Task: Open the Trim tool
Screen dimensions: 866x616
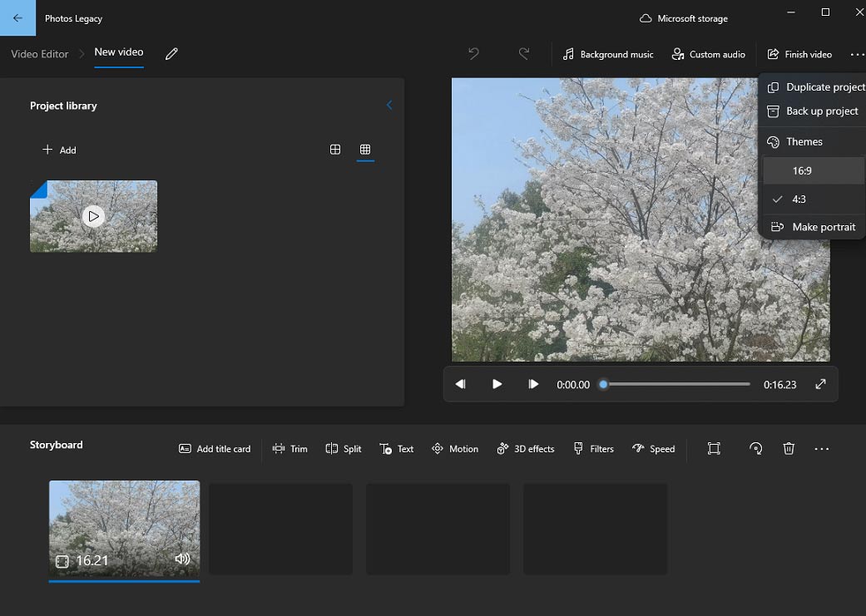Action: point(290,449)
